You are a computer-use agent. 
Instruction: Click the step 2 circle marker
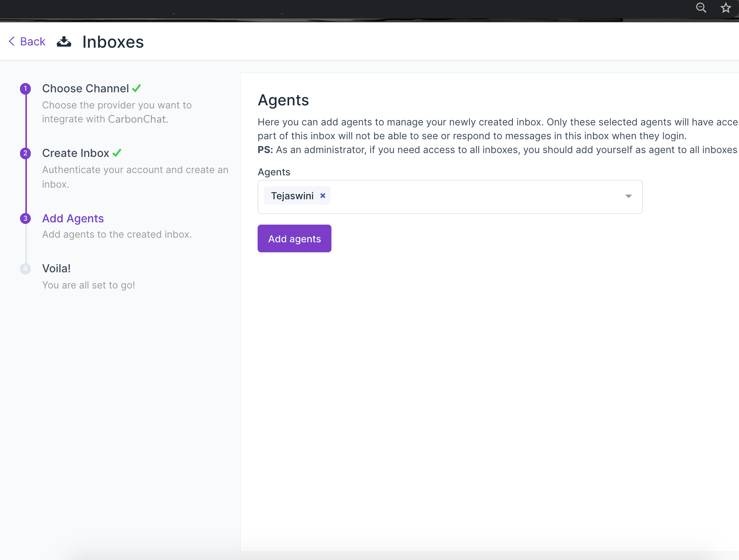pos(25,153)
